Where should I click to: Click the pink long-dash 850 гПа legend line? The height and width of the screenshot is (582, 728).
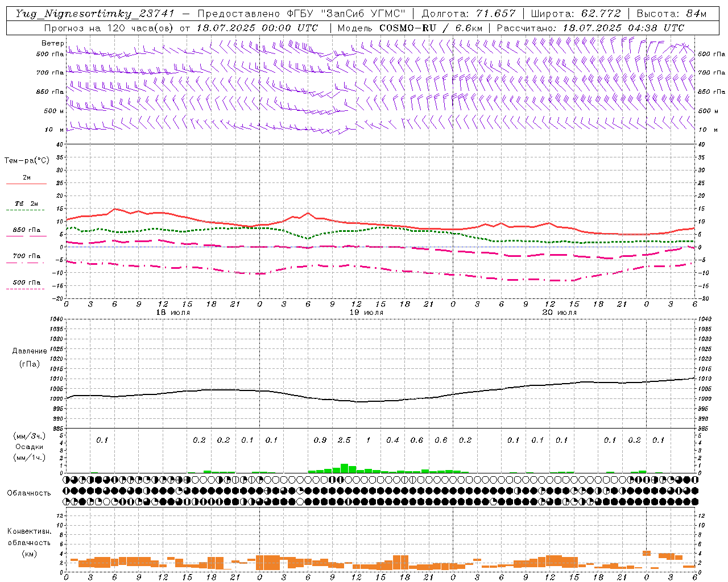[26, 236]
